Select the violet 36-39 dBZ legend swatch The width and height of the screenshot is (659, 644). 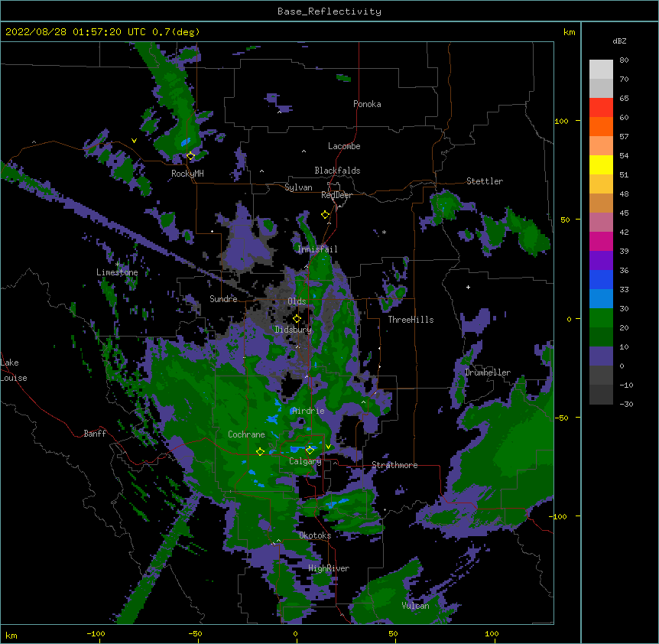tap(601, 260)
